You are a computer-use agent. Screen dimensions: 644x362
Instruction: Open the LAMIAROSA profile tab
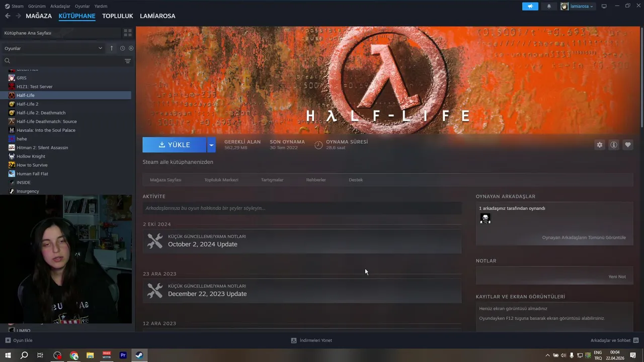(x=157, y=16)
